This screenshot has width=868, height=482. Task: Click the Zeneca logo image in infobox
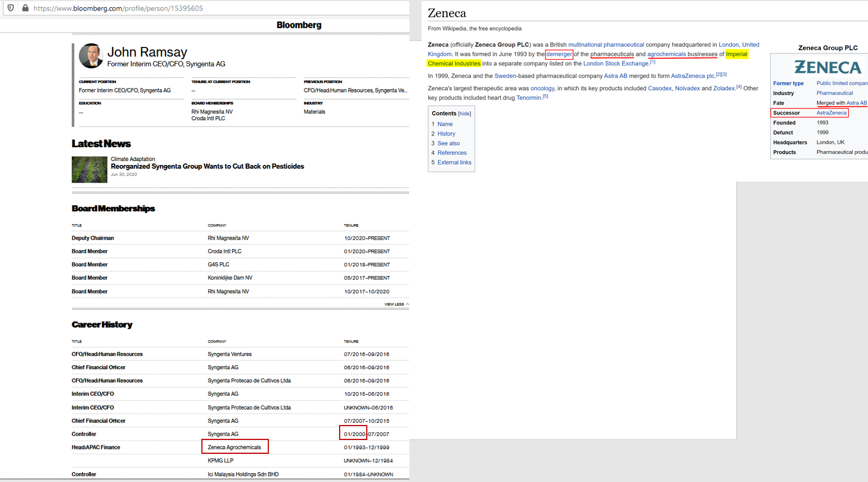point(828,67)
